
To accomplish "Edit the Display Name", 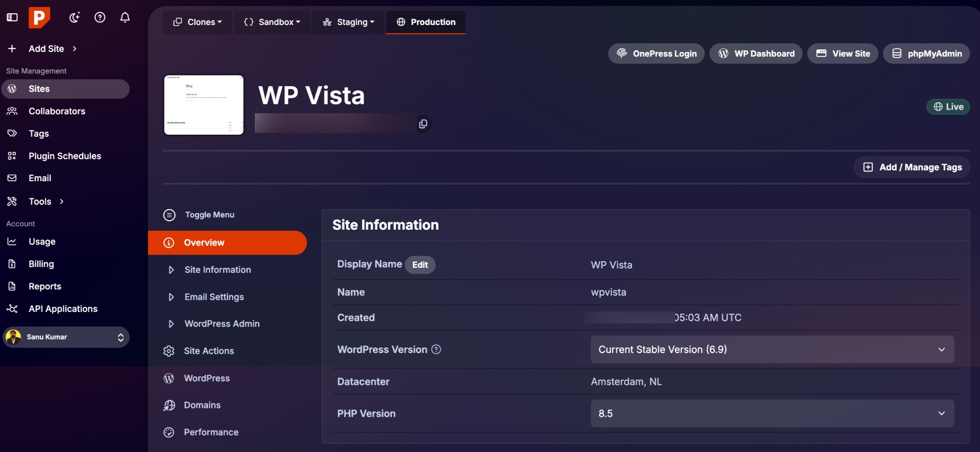I will click(x=419, y=264).
